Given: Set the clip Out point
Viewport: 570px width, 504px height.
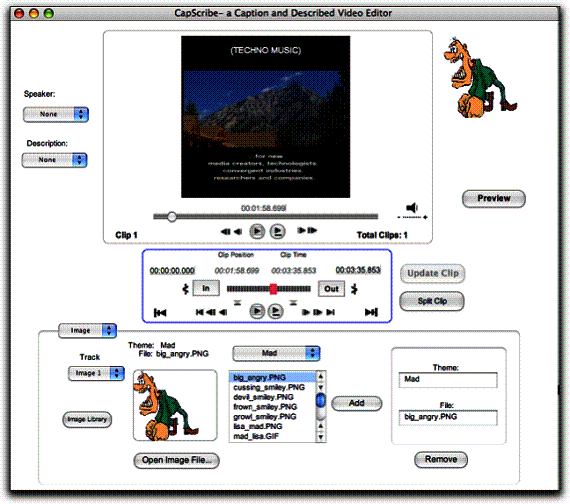Looking at the screenshot, I should [x=331, y=289].
